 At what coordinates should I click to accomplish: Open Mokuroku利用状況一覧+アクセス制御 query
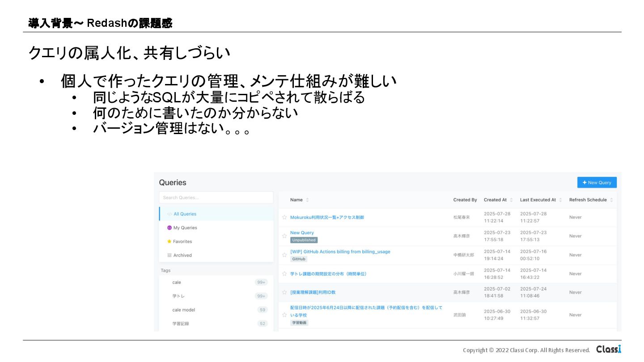pyautogui.click(x=327, y=217)
